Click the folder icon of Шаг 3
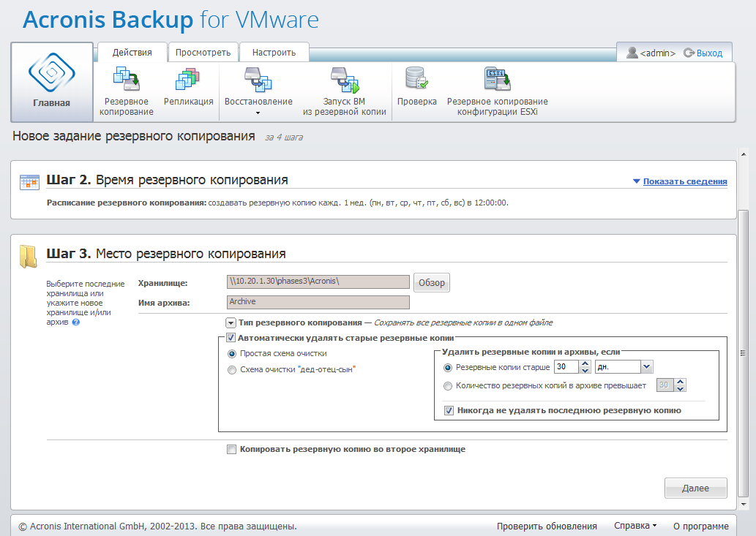This screenshot has height=536, width=756. [x=29, y=256]
